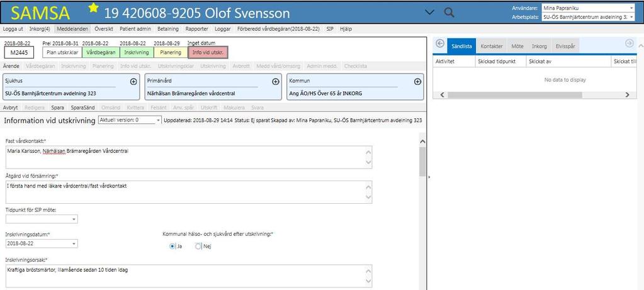Click Ang ÄO/HS Över 65 år INKORG text

[325, 94]
